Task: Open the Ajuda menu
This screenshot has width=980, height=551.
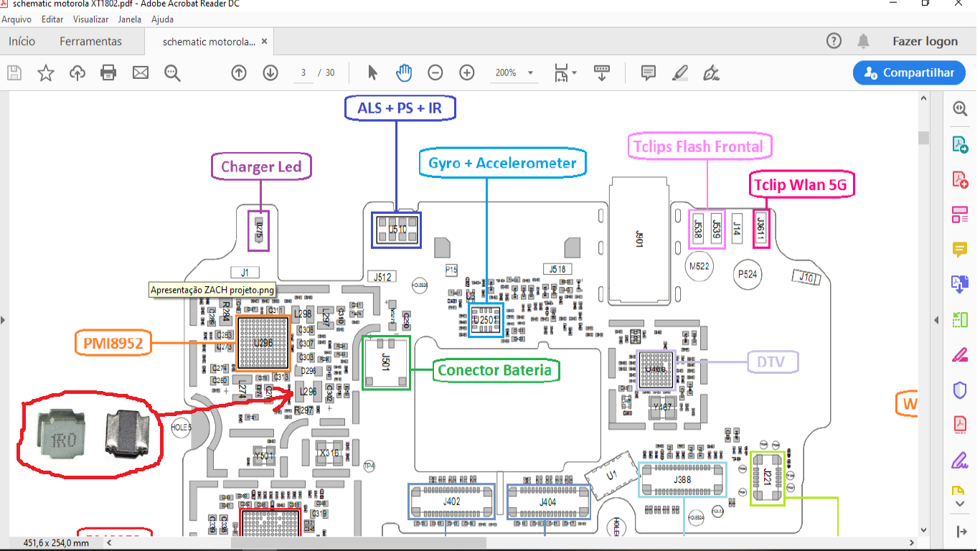Action: 162,19
